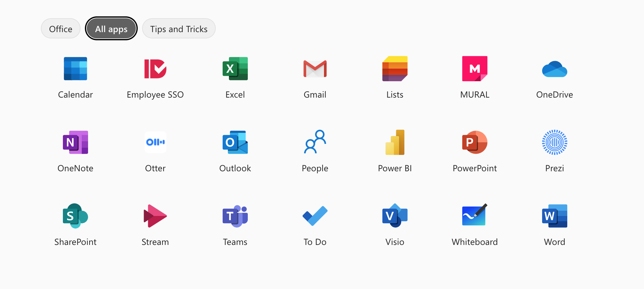
Task: Switch to the Office tab
Action: [x=61, y=29]
